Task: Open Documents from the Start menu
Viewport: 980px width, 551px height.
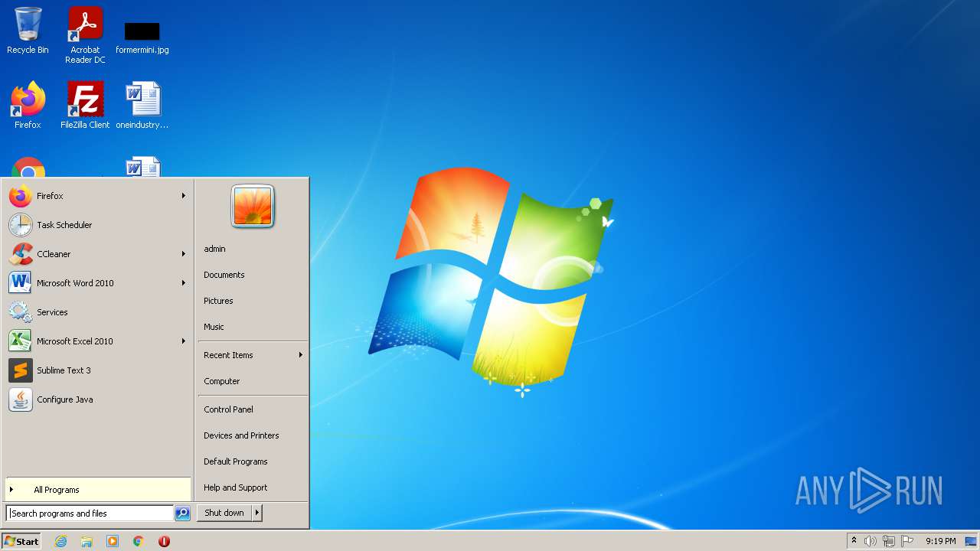Action: click(x=253, y=275)
